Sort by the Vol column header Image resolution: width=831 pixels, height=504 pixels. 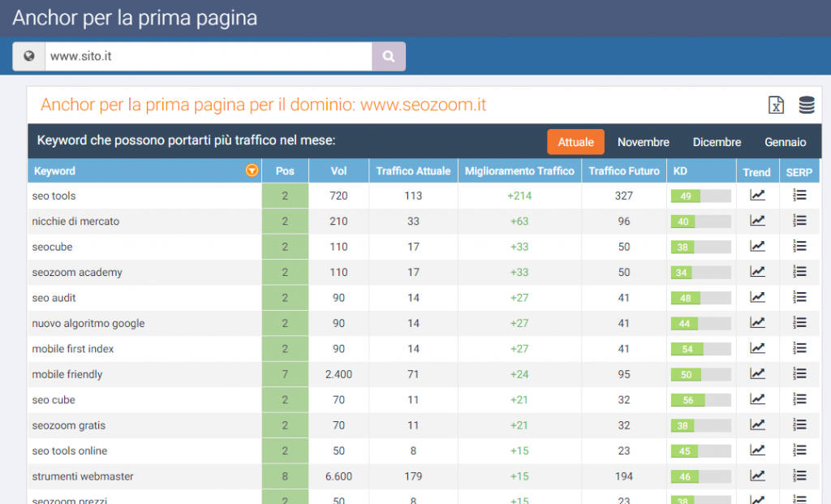[x=338, y=170]
